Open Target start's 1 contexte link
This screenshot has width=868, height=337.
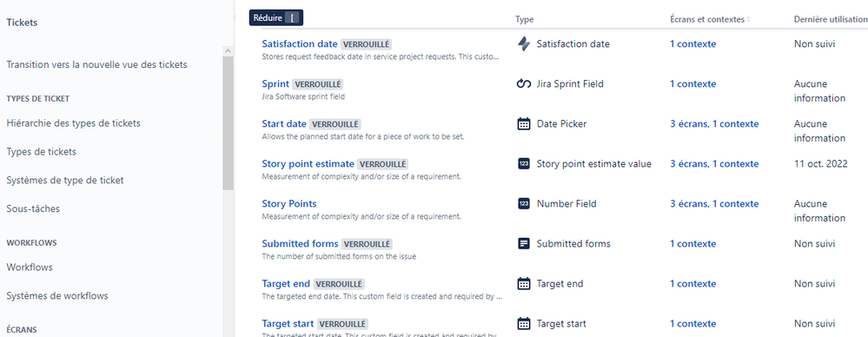(693, 324)
